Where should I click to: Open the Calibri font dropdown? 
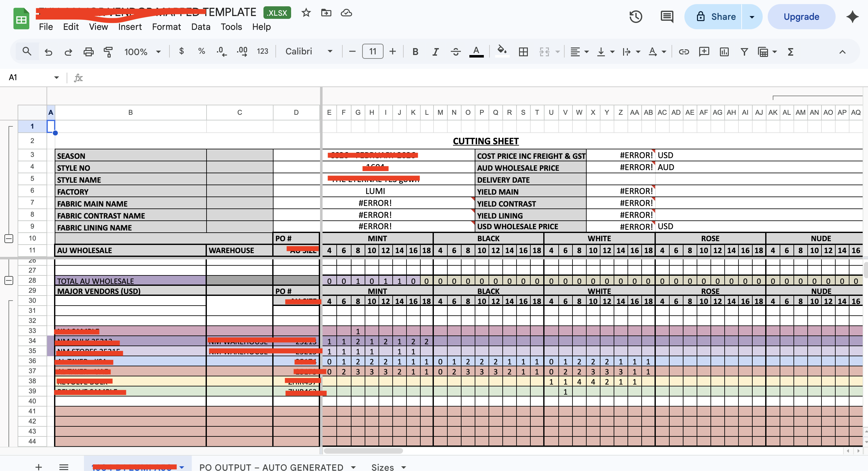(x=309, y=52)
